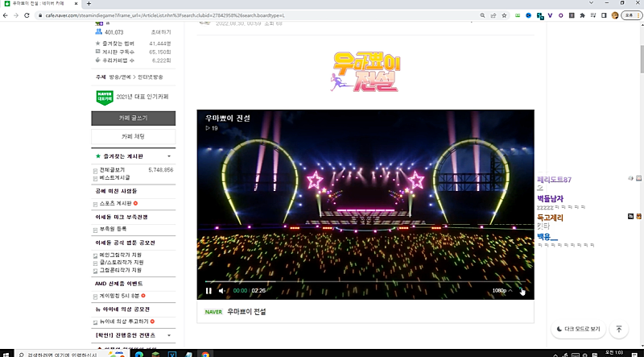The width and height of the screenshot is (644, 357).
Task: Open a new browser tab
Action: click(89, 4)
